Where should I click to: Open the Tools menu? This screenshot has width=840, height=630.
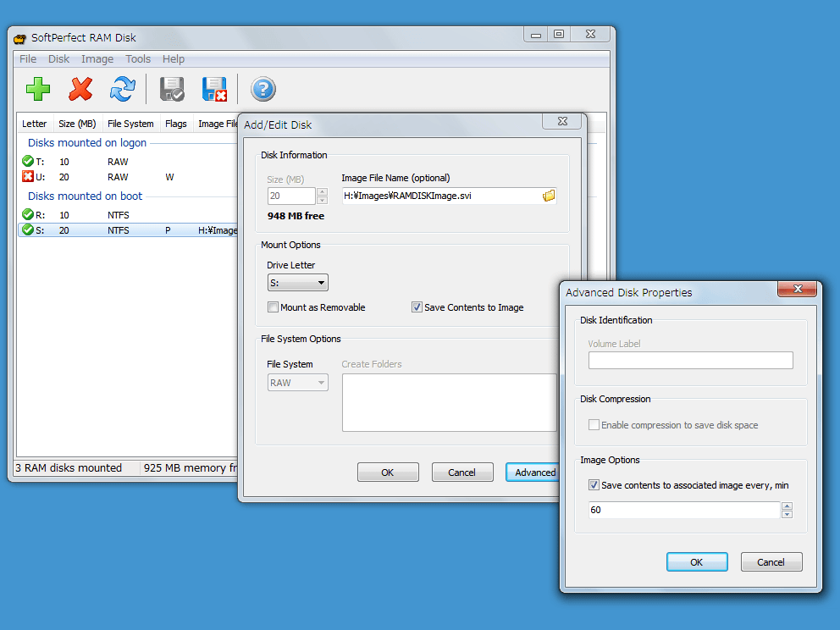coord(138,59)
